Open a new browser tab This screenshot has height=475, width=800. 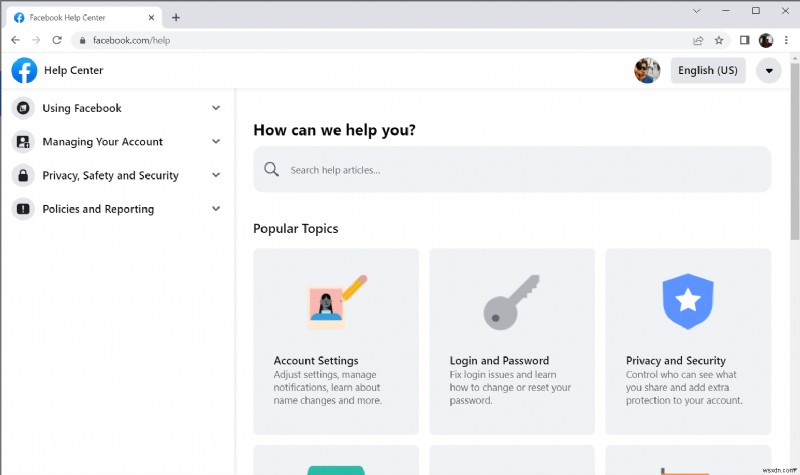pos(176,17)
